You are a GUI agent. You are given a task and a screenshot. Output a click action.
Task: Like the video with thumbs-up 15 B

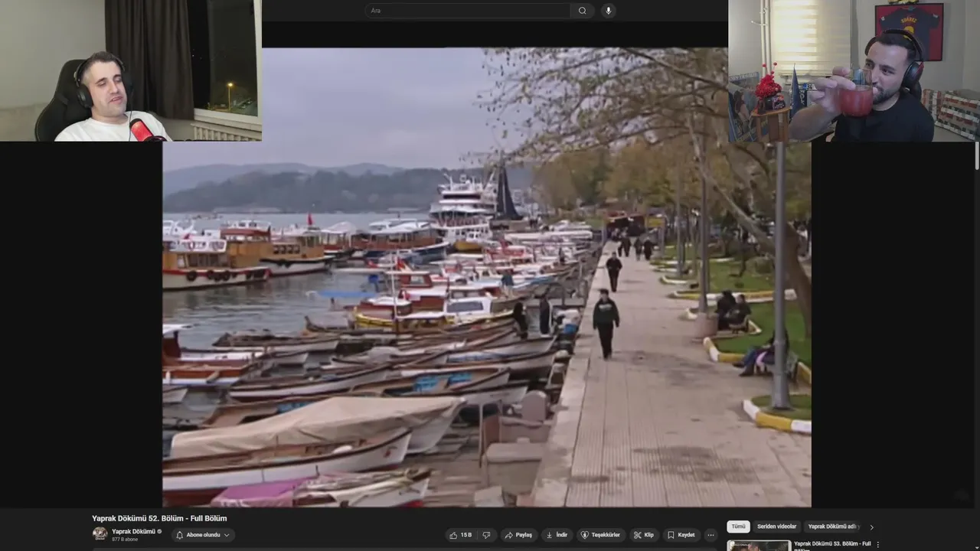point(461,535)
